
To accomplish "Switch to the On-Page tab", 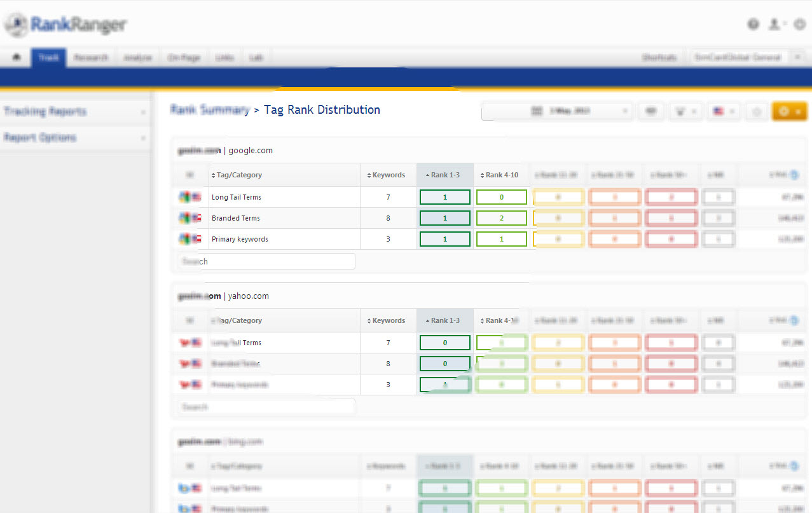I will 184,57.
